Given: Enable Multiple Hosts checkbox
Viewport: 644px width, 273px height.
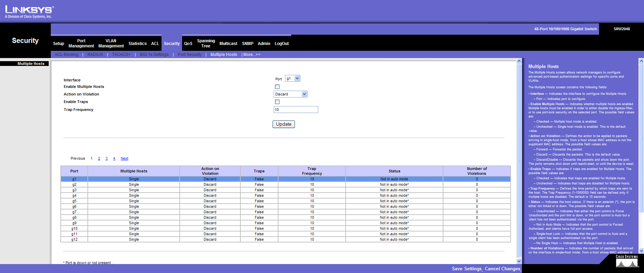Looking at the screenshot, I should point(277,87).
